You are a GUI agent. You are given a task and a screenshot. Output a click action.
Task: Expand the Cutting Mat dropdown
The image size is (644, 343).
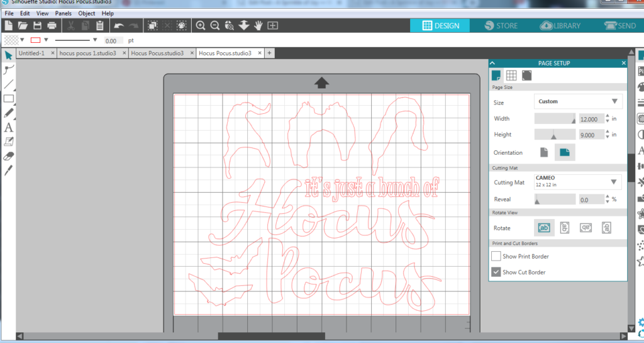click(578, 182)
